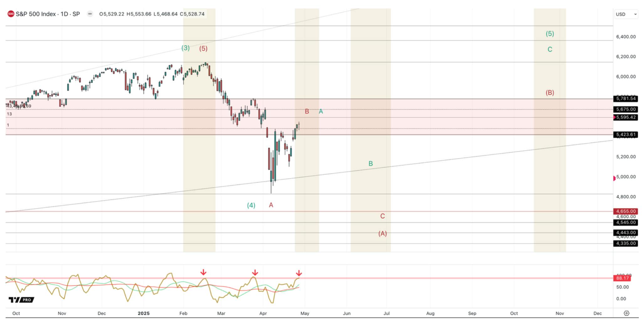Click the green B label on the June zone
The height and width of the screenshot is (322, 644).
click(x=371, y=164)
